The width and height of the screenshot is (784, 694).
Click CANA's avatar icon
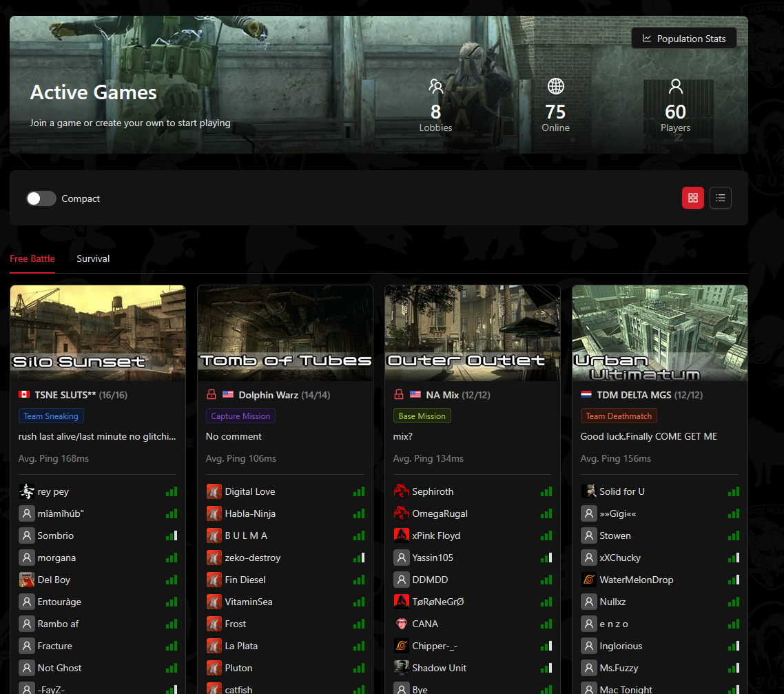pyautogui.click(x=401, y=624)
